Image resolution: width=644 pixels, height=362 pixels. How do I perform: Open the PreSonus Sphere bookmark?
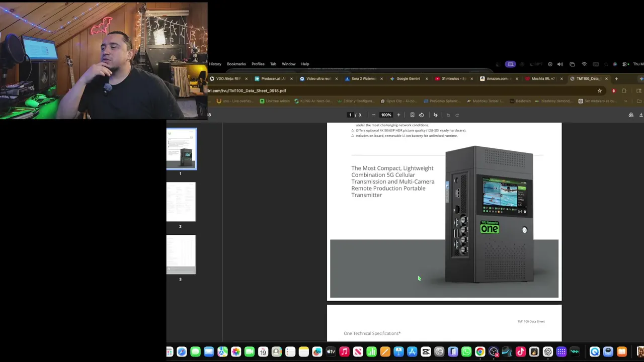tap(441, 101)
